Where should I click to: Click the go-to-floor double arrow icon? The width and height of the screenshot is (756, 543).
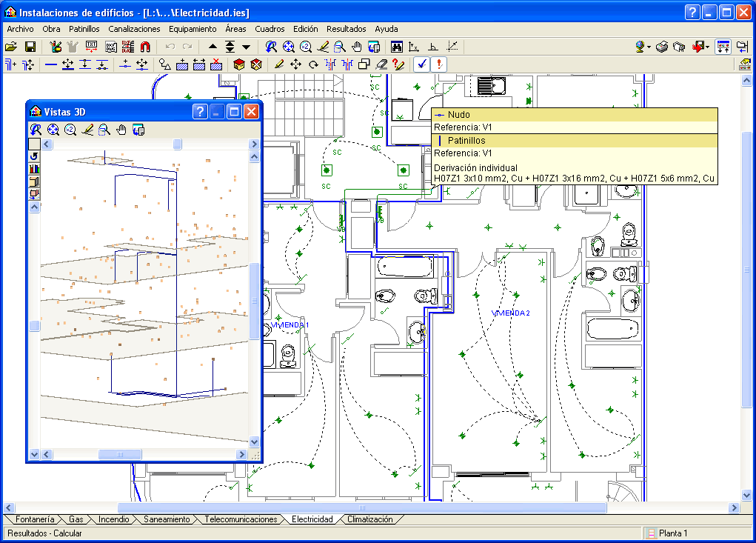click(230, 47)
